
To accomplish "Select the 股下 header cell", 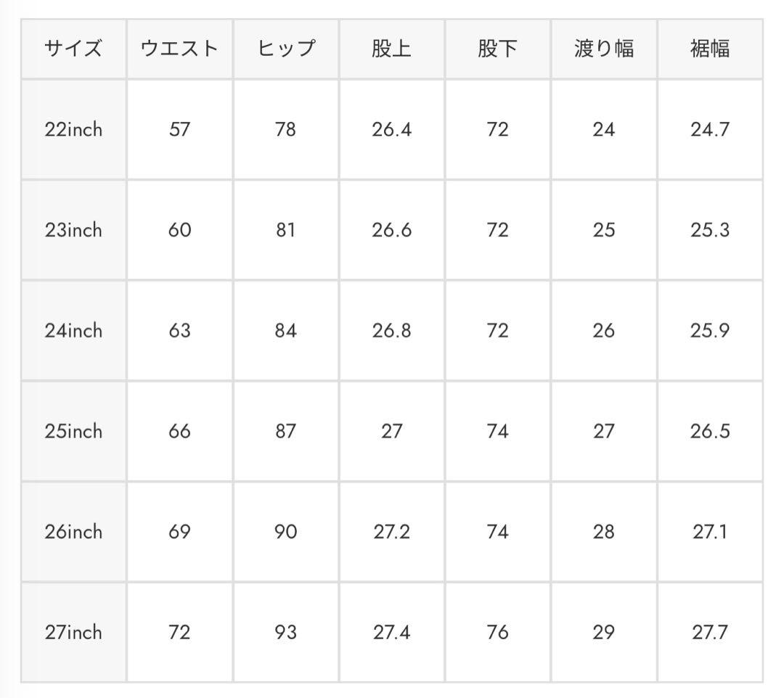I will pyautogui.click(x=497, y=49).
